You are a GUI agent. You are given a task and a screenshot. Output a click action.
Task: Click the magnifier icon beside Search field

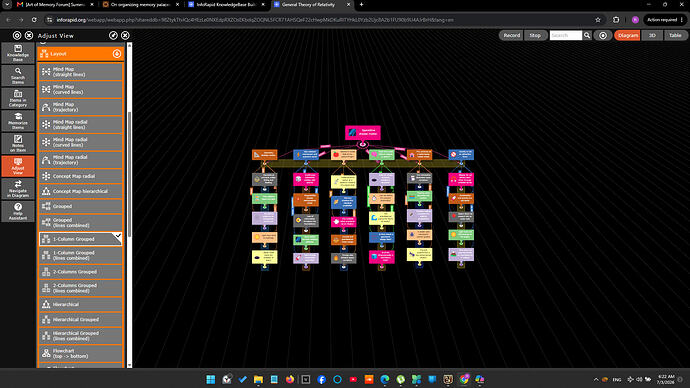587,35
